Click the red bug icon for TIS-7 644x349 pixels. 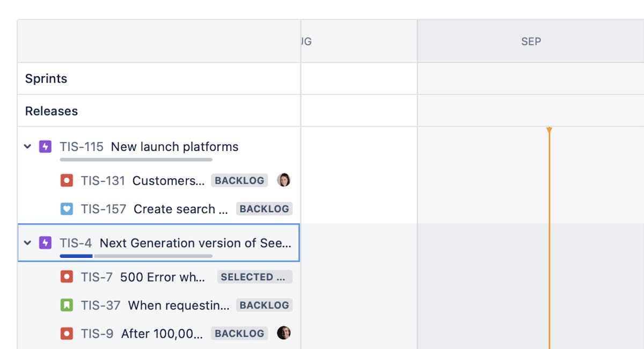point(67,277)
